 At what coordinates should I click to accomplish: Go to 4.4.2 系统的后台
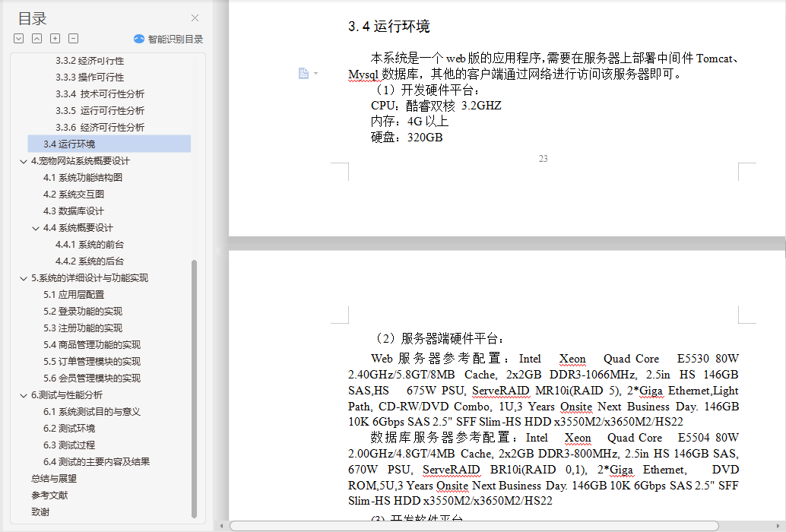[x=90, y=261]
